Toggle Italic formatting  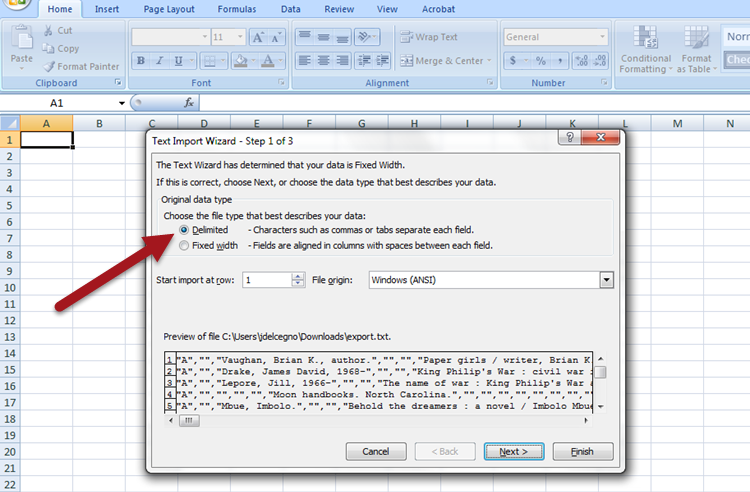(x=159, y=61)
